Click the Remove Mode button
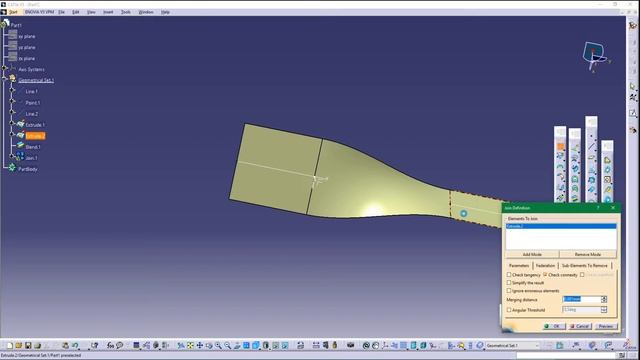This screenshot has height=360, width=640. coord(588,254)
